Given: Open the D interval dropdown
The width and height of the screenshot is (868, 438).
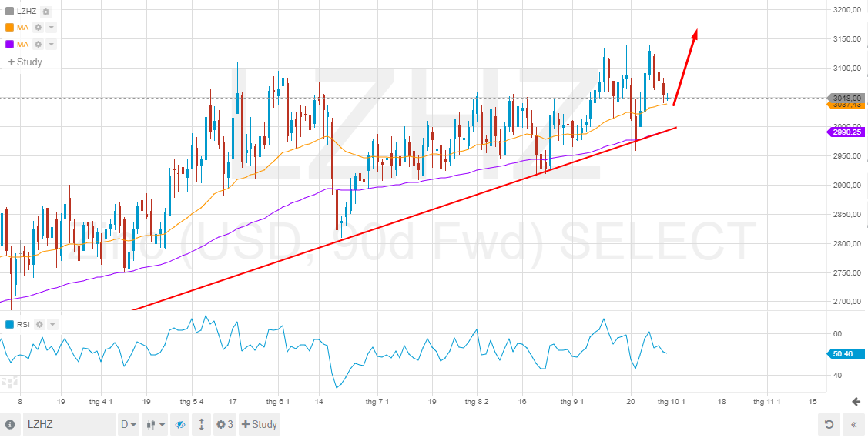Looking at the screenshot, I should [x=129, y=425].
